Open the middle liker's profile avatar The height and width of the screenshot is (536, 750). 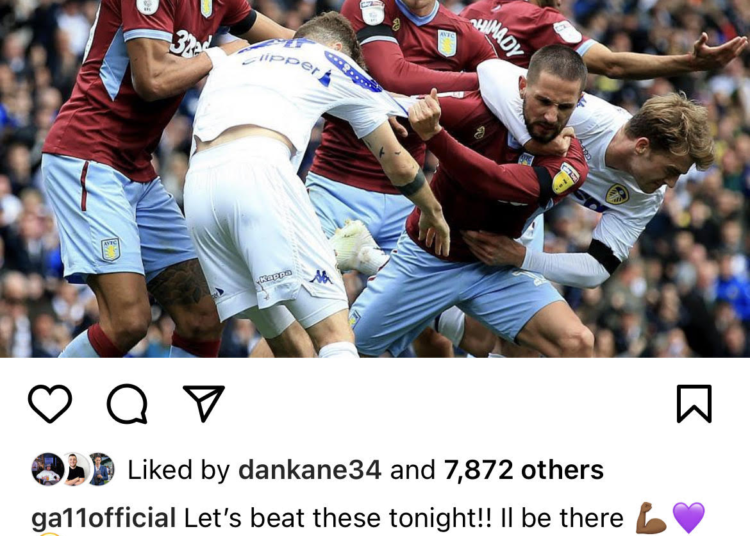click(75, 469)
